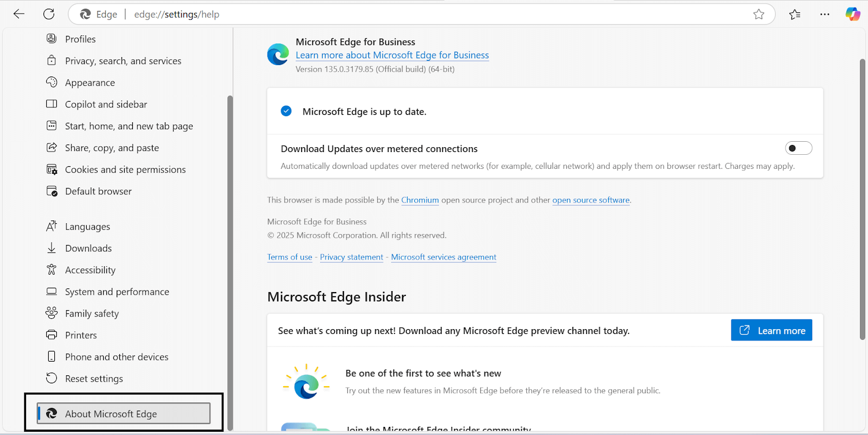Click the Family safety icon
The image size is (868, 435).
pyautogui.click(x=52, y=313)
